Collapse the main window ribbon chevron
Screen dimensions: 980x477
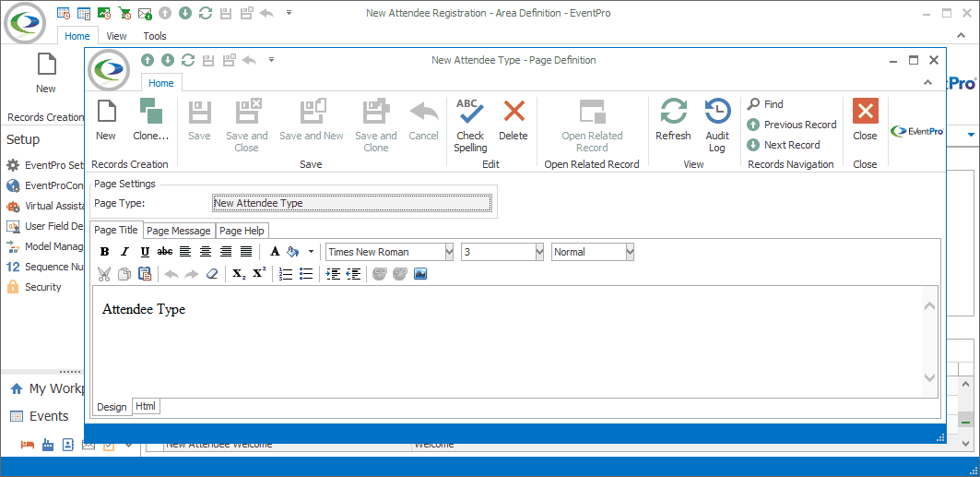coord(962,36)
